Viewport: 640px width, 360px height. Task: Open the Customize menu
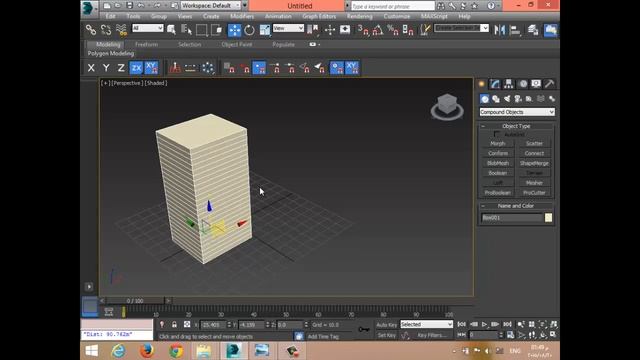click(397, 16)
